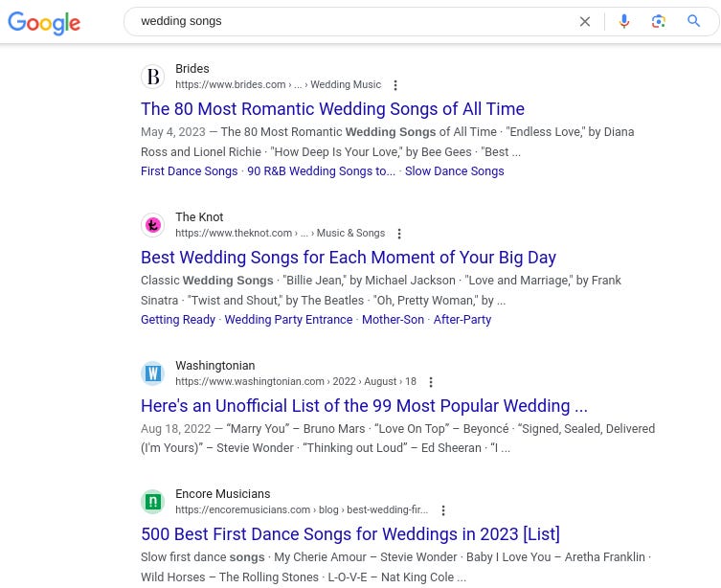
Task: Clear the search box with X icon
Action: coord(584,22)
